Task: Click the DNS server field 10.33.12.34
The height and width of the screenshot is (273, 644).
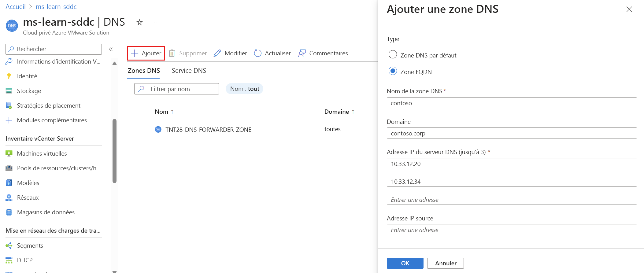Action: [512, 181]
